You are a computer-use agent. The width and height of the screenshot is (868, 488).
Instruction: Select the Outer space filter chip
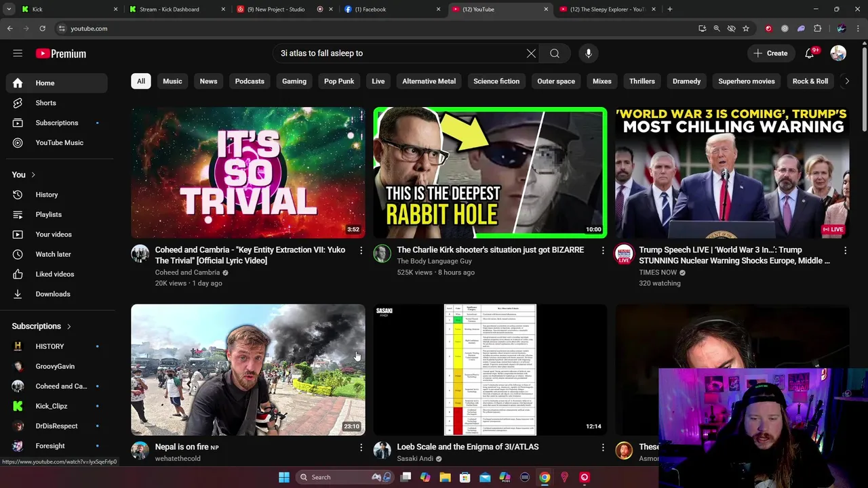tap(556, 81)
